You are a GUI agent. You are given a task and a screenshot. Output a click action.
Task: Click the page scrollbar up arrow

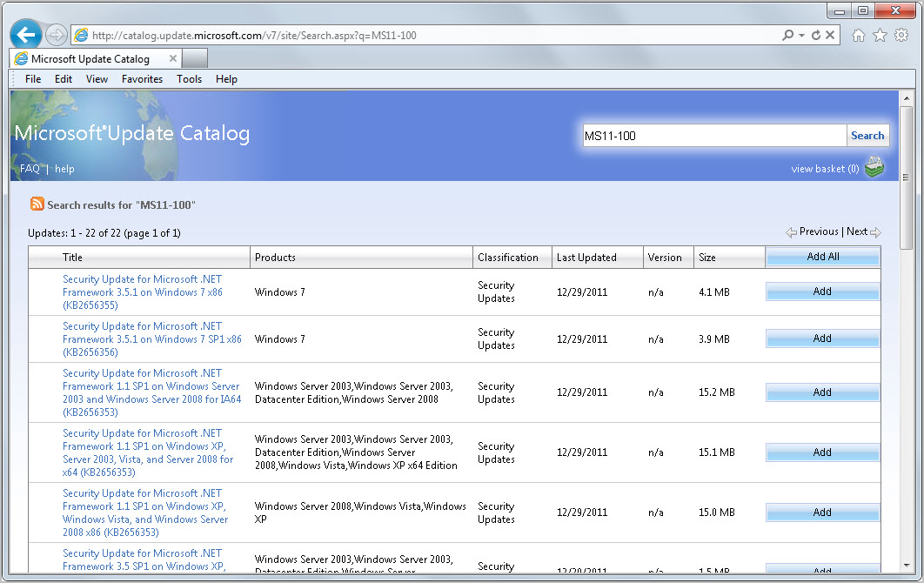pos(907,98)
